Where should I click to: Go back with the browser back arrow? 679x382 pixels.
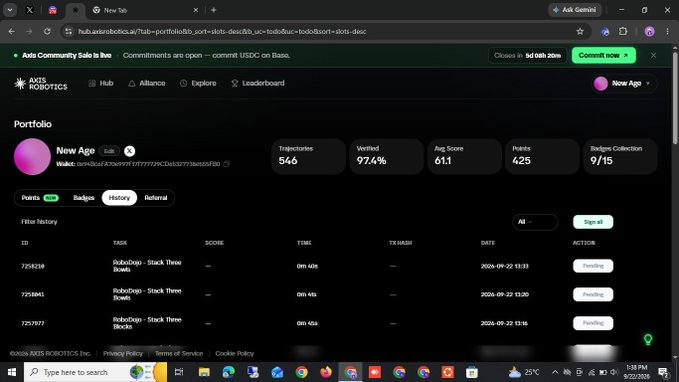12,32
